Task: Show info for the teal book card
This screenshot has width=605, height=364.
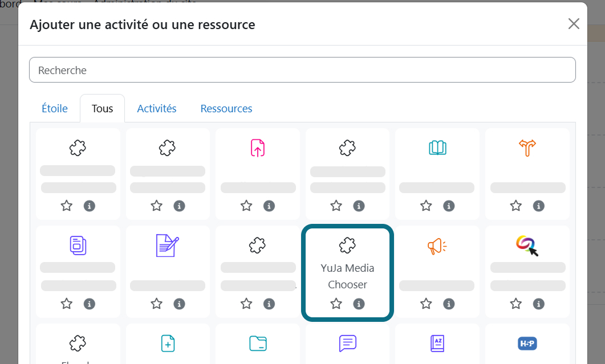Action: tap(449, 206)
